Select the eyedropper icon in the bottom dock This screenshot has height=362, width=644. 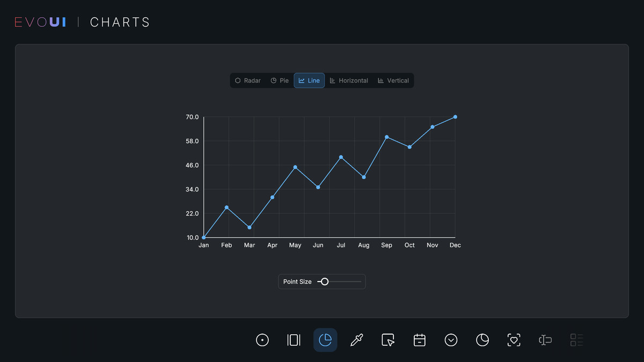pyautogui.click(x=356, y=340)
